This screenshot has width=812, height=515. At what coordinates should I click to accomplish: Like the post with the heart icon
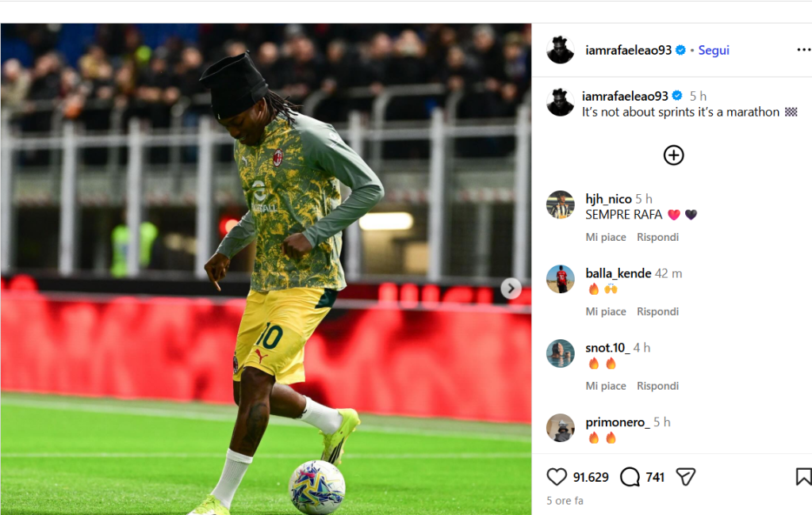tap(557, 477)
